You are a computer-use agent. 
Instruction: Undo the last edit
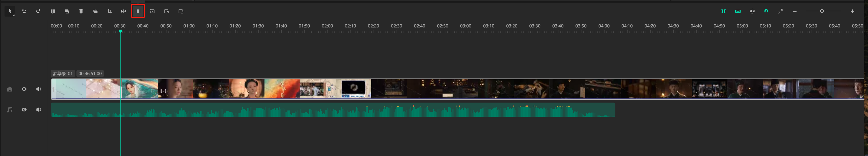24,11
